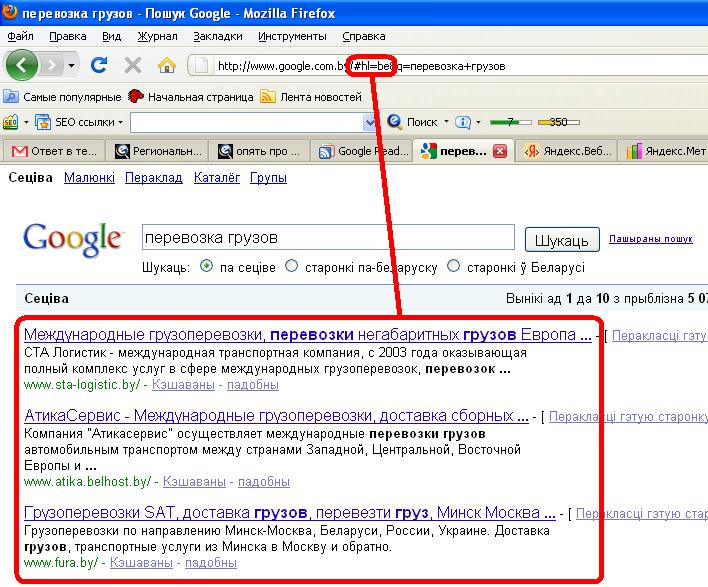Screen dimensions: 708x587
Task: Switch to the Региональн... tab
Action: pos(157,151)
